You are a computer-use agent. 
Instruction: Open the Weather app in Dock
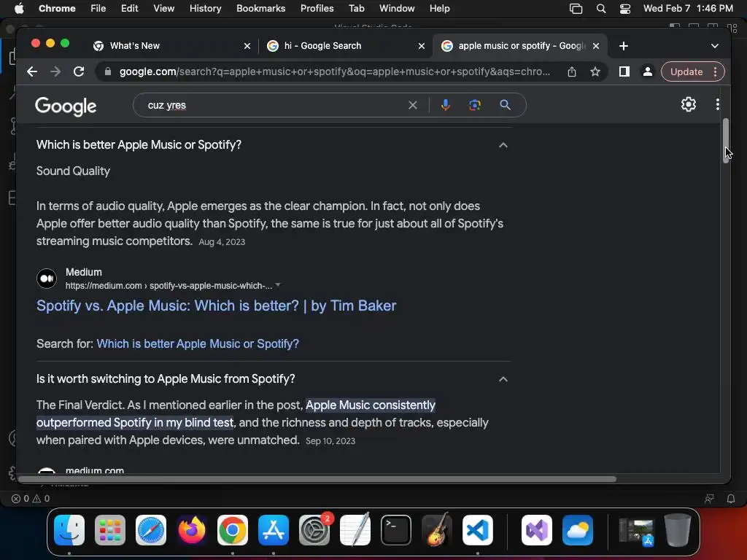(x=578, y=530)
